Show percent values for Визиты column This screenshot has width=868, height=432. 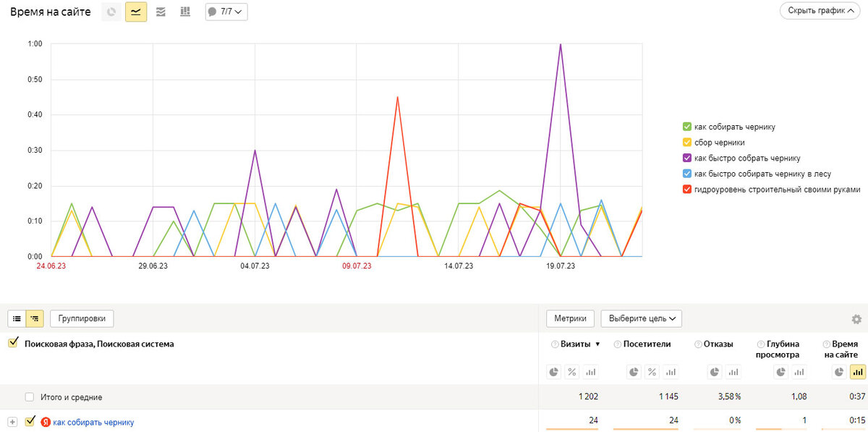pos(571,372)
